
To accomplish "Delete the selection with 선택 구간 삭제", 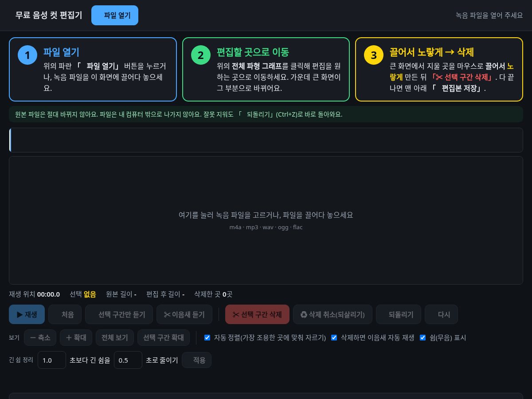I will click(x=257, y=314).
